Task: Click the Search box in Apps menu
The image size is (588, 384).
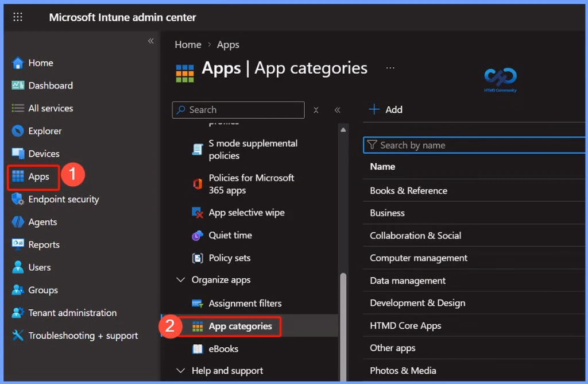Action: [x=238, y=110]
